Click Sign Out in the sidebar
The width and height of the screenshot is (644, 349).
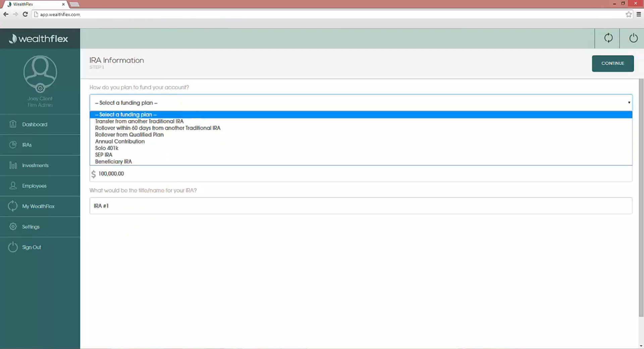[x=32, y=247]
